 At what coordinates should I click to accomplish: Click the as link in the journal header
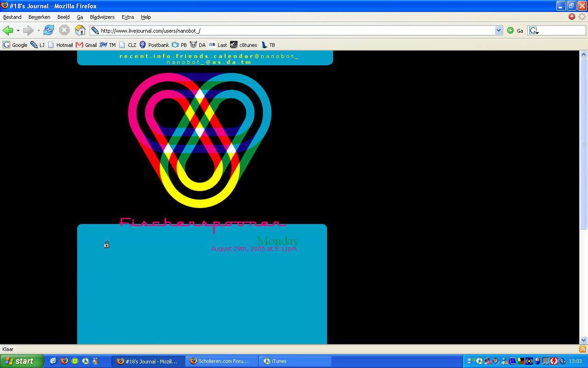tap(216, 62)
